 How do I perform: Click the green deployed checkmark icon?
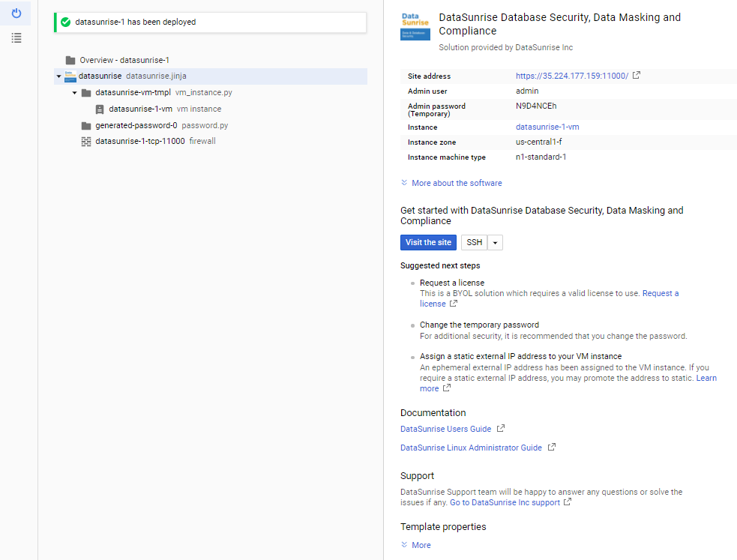[x=66, y=22]
